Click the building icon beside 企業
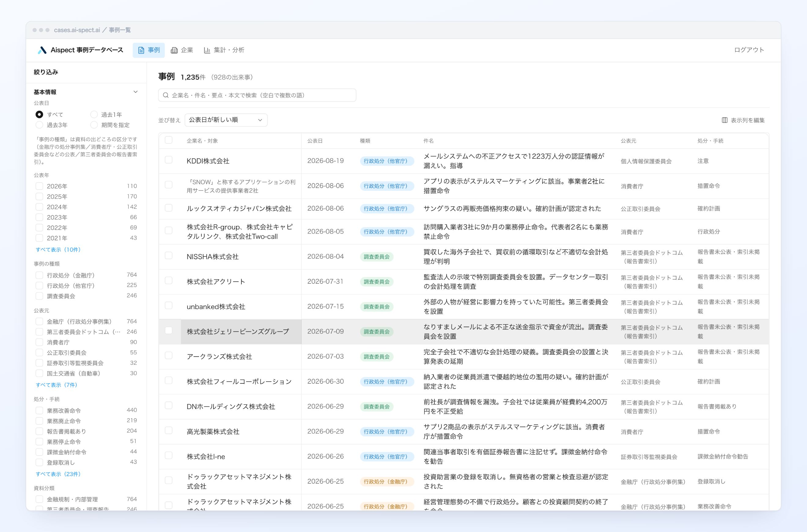This screenshot has width=807, height=532. [x=174, y=50]
